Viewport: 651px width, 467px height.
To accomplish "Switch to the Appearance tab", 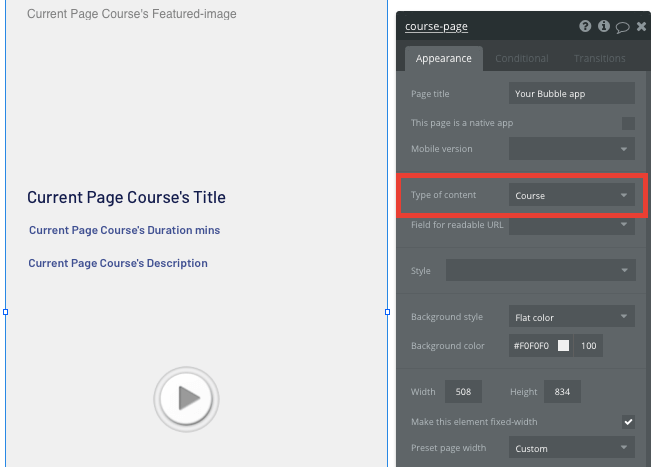I will [443, 59].
